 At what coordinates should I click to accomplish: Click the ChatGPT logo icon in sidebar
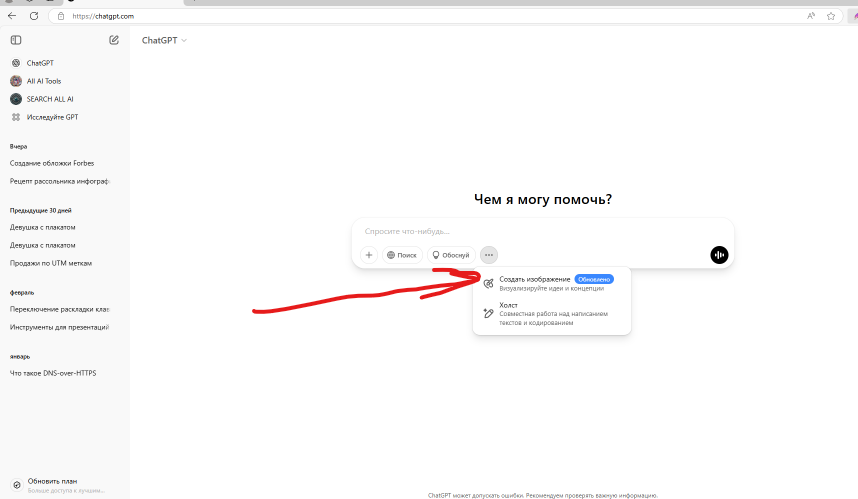(x=16, y=63)
